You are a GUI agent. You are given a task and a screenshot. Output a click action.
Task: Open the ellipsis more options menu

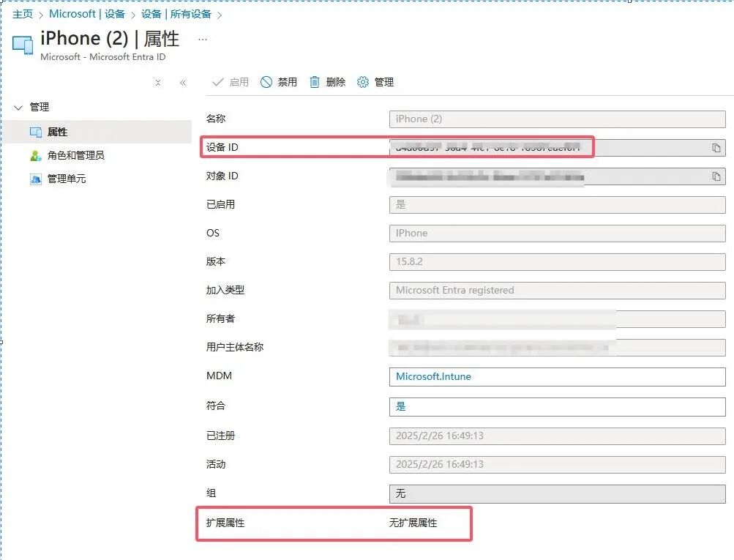point(202,40)
